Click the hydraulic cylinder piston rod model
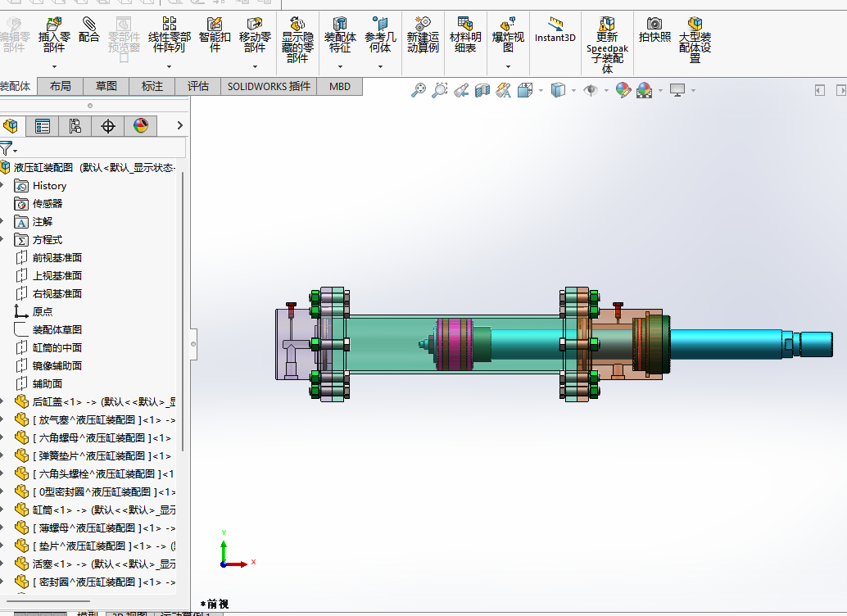The height and width of the screenshot is (616, 847). point(726,344)
